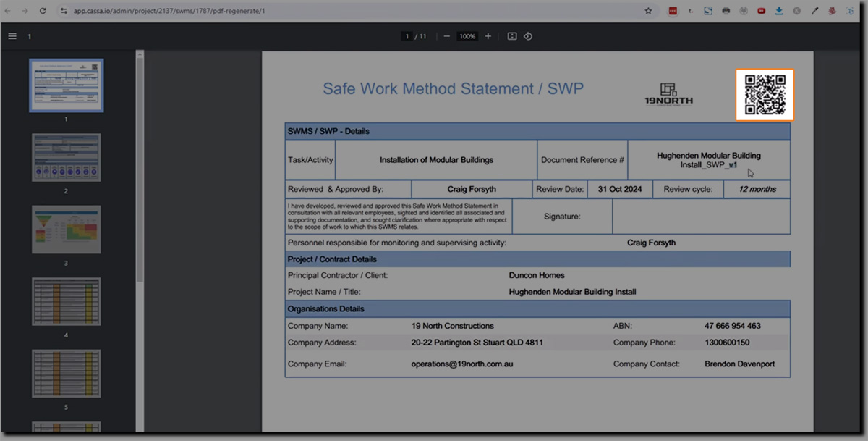Screen dimensions: 868x441
Task: Bookmark this page with the star icon
Action: pos(648,11)
